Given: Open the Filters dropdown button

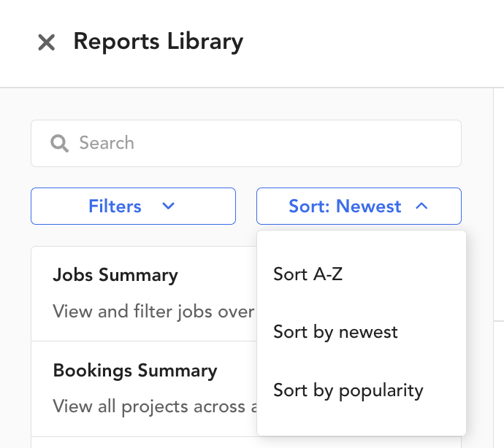Looking at the screenshot, I should point(134,206).
